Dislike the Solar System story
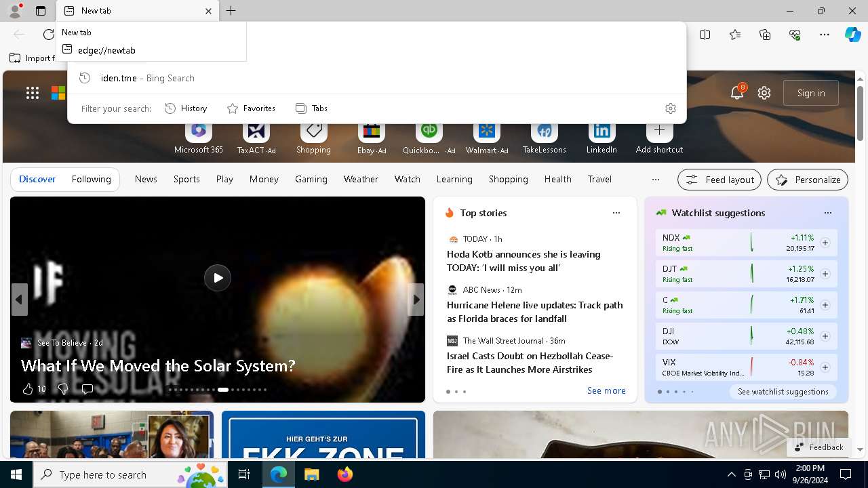Image resolution: width=868 pixels, height=488 pixels. [62, 388]
